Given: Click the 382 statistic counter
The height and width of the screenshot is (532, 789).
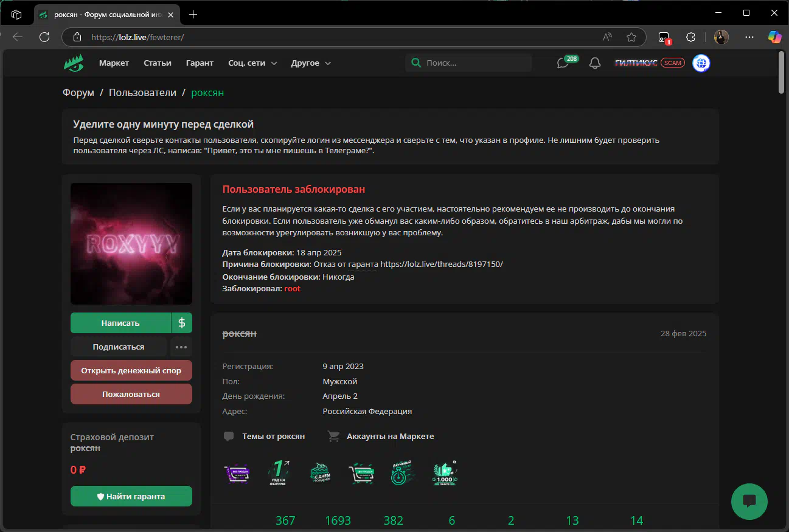Looking at the screenshot, I should coord(394,520).
